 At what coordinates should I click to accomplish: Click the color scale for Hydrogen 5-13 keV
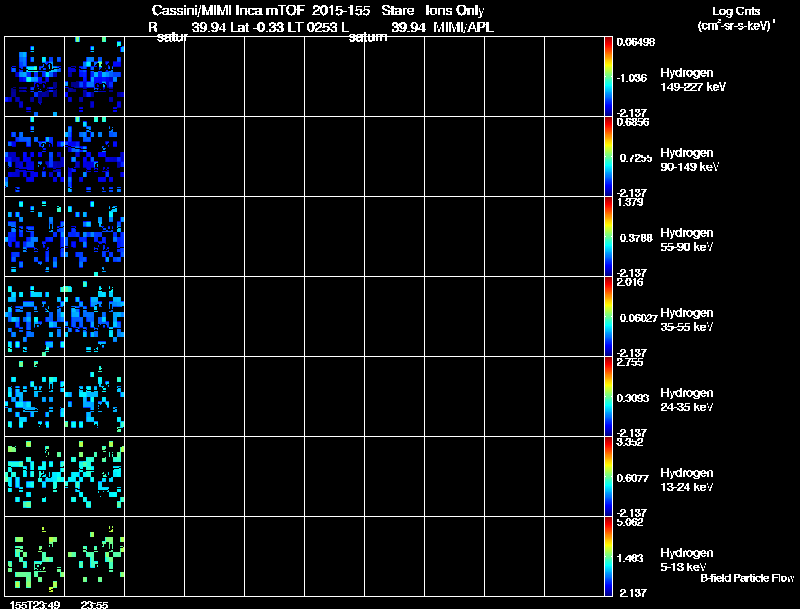(x=608, y=556)
